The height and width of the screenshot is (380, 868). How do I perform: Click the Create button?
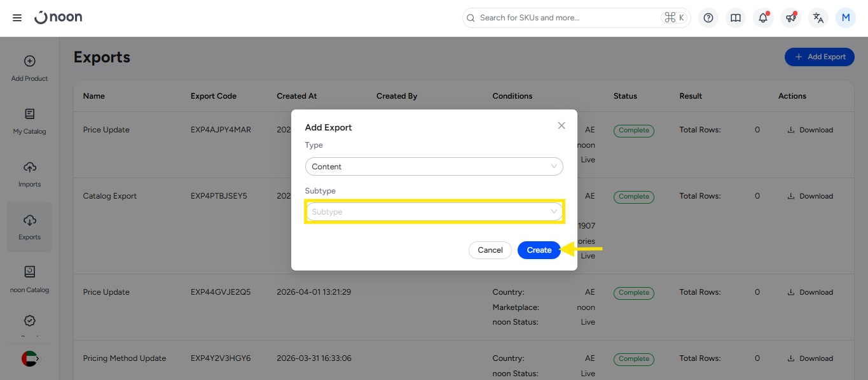pos(539,250)
